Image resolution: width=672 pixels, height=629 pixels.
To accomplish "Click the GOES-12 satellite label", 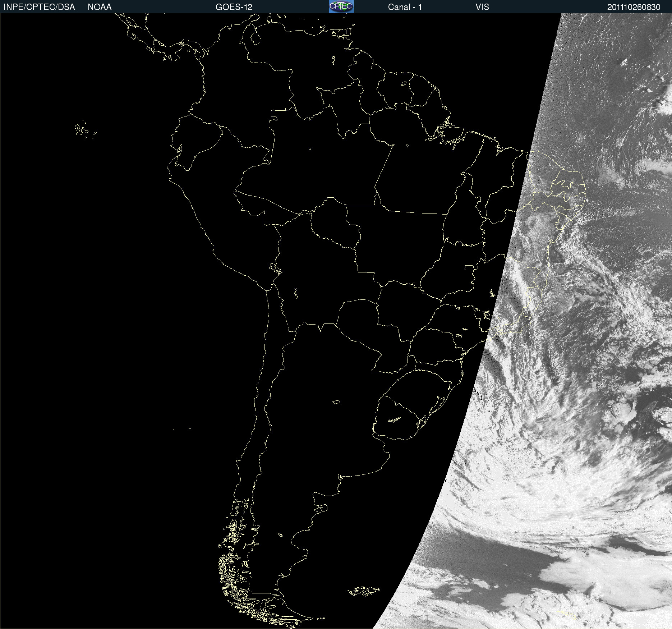I will pos(234,7).
